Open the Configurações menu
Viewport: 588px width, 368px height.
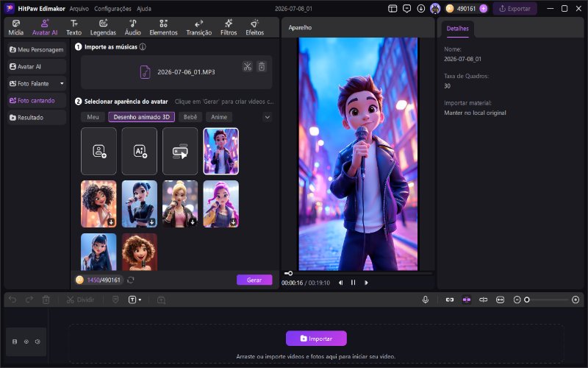(112, 9)
